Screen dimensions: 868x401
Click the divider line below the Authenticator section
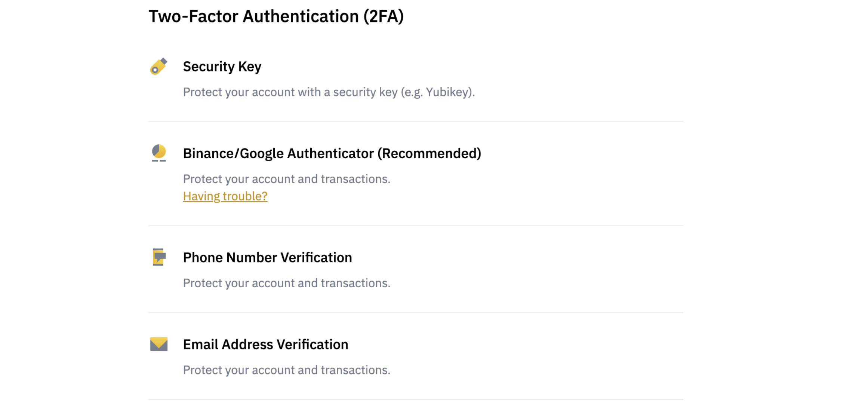click(x=416, y=226)
